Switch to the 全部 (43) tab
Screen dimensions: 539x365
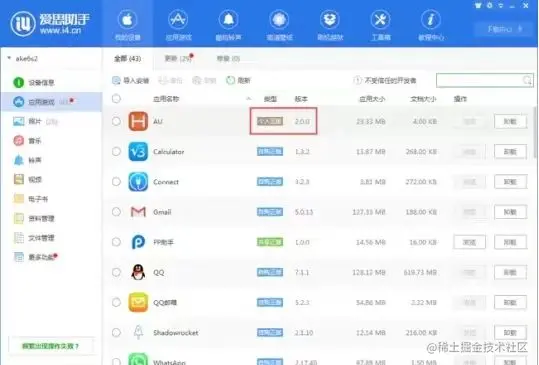coord(128,59)
